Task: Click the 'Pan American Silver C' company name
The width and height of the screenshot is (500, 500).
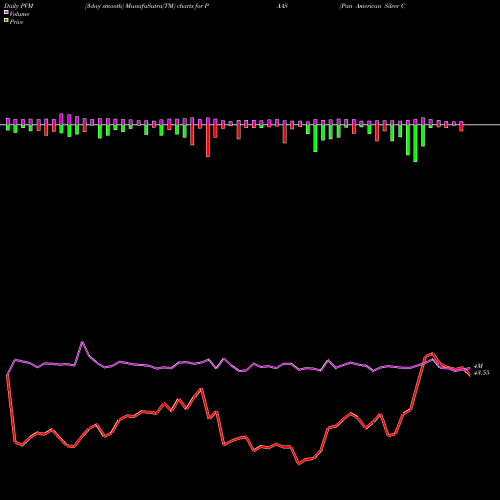Action: 373,6
